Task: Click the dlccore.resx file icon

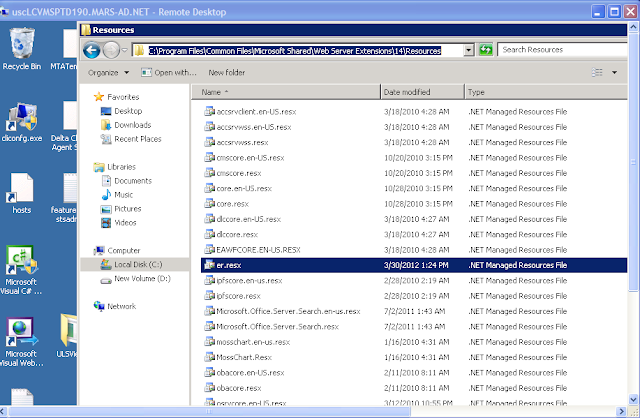Action: pyautogui.click(x=209, y=234)
